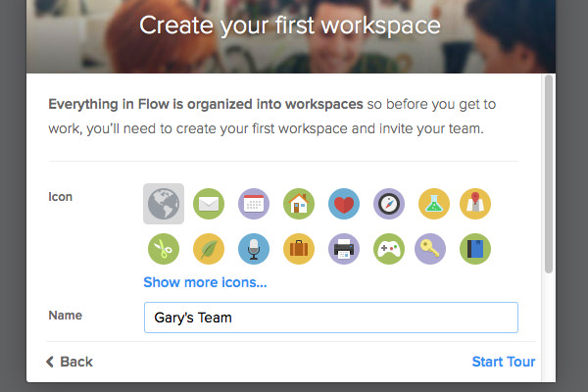588x392 pixels.
Task: Choose the microphone icon
Action: [x=254, y=249]
